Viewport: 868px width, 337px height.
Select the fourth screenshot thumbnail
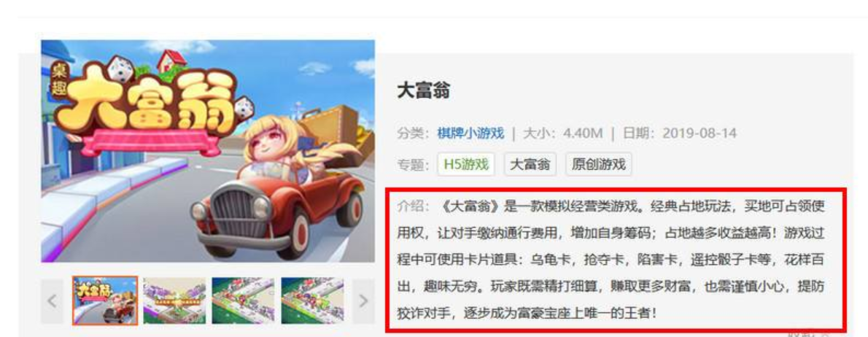(x=312, y=301)
